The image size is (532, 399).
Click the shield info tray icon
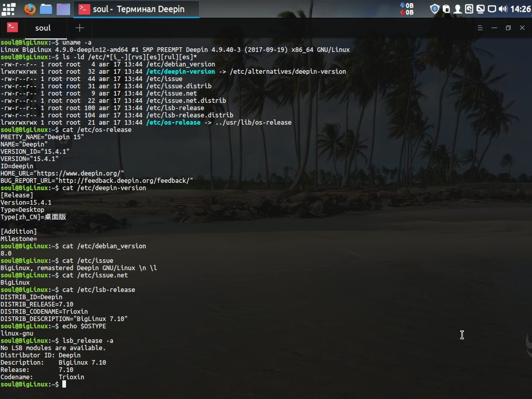435,9
